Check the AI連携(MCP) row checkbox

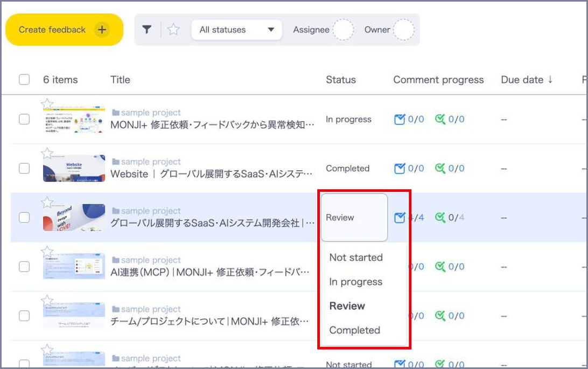tap(24, 267)
